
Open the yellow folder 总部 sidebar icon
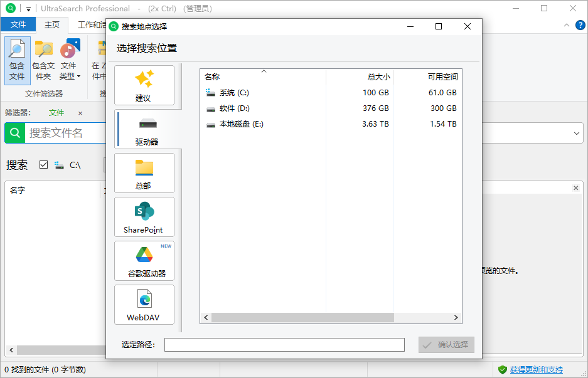(x=144, y=173)
